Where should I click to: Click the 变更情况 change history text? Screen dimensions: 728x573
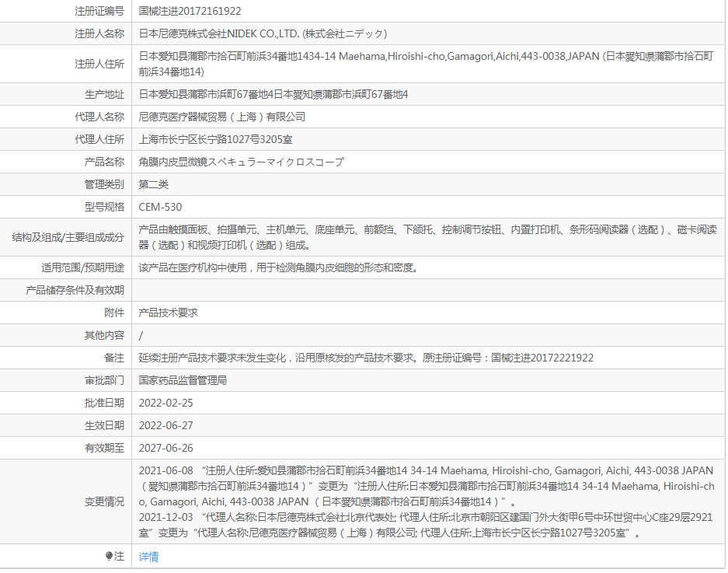point(427,501)
